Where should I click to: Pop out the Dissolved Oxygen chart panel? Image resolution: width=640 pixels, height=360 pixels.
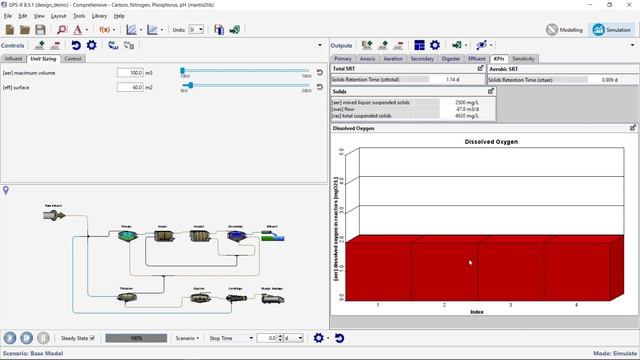point(633,128)
